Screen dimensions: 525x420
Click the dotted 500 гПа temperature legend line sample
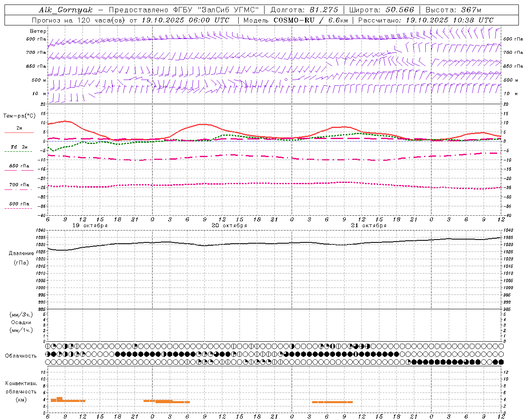[x=18, y=208]
